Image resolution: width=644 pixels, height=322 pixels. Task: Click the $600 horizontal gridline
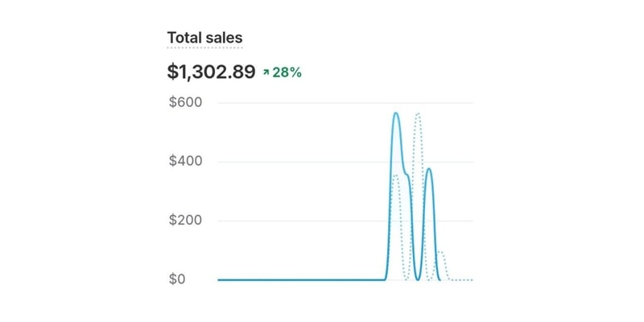(306, 103)
